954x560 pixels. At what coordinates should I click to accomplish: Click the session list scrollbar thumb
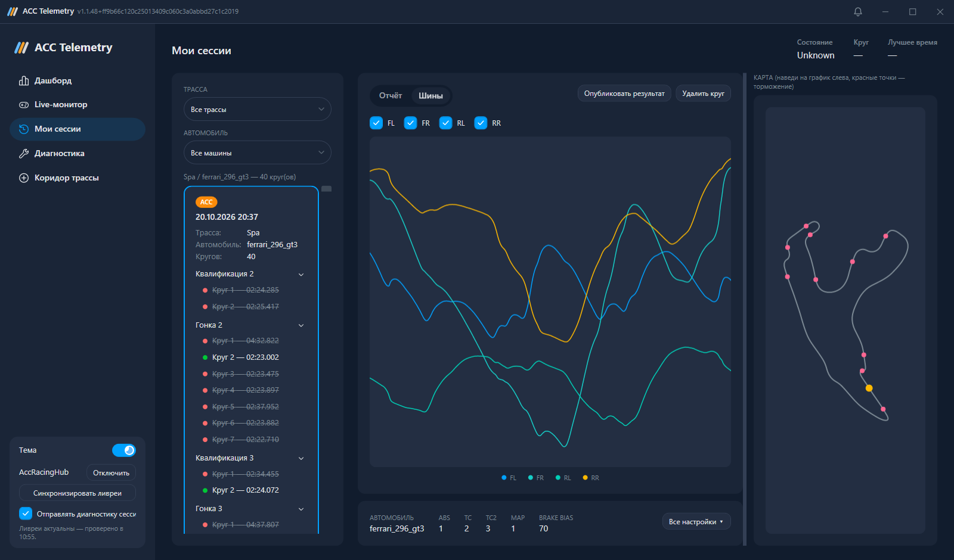(327, 189)
